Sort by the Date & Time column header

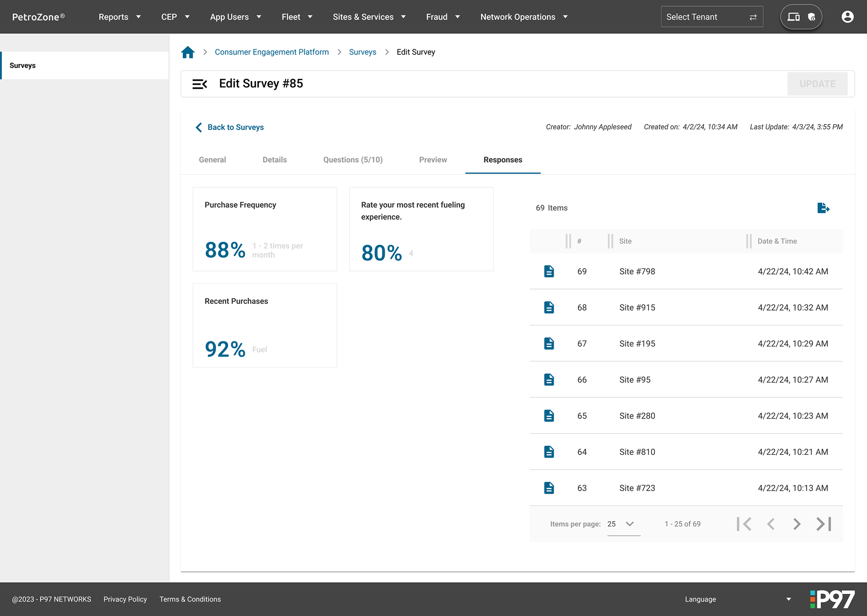tap(777, 241)
